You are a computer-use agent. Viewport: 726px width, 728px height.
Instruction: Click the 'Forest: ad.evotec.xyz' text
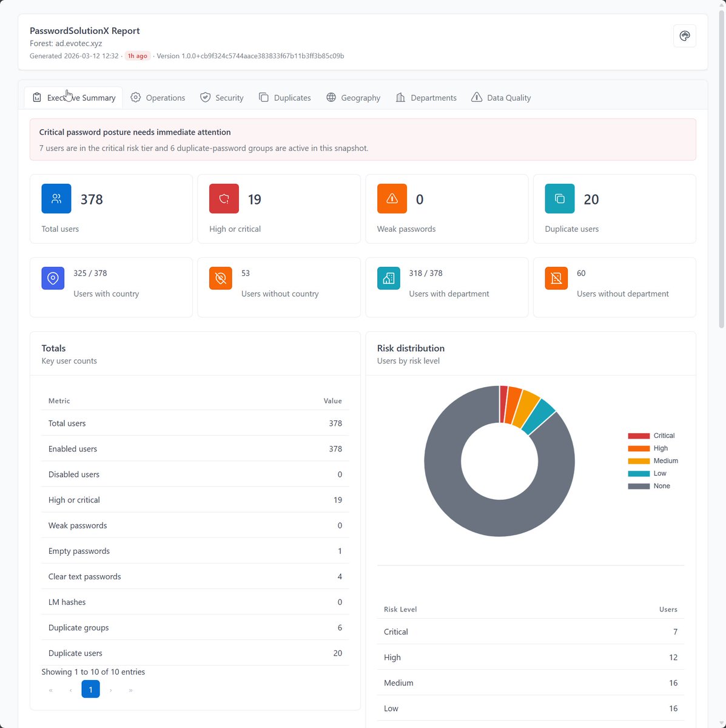point(66,44)
